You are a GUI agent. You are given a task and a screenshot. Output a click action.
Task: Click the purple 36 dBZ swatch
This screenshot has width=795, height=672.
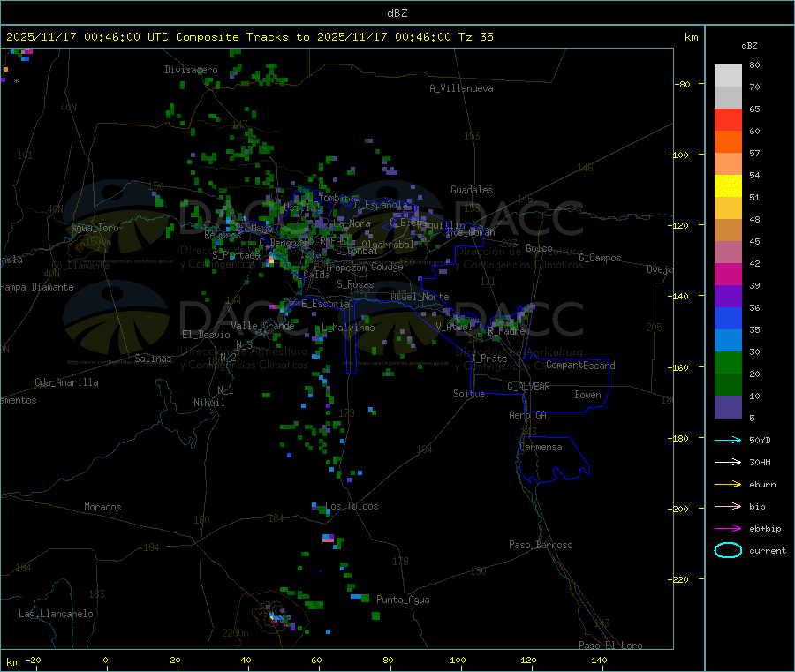(728, 297)
